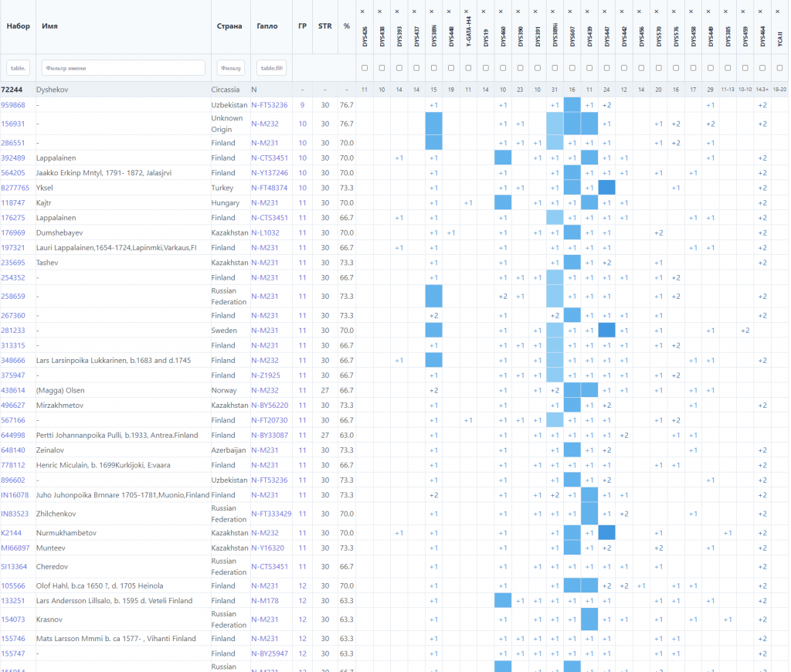Image resolution: width=791 pixels, height=672 pixels.
Task: Tick the checkbox under DYS438
Action: [x=382, y=68]
